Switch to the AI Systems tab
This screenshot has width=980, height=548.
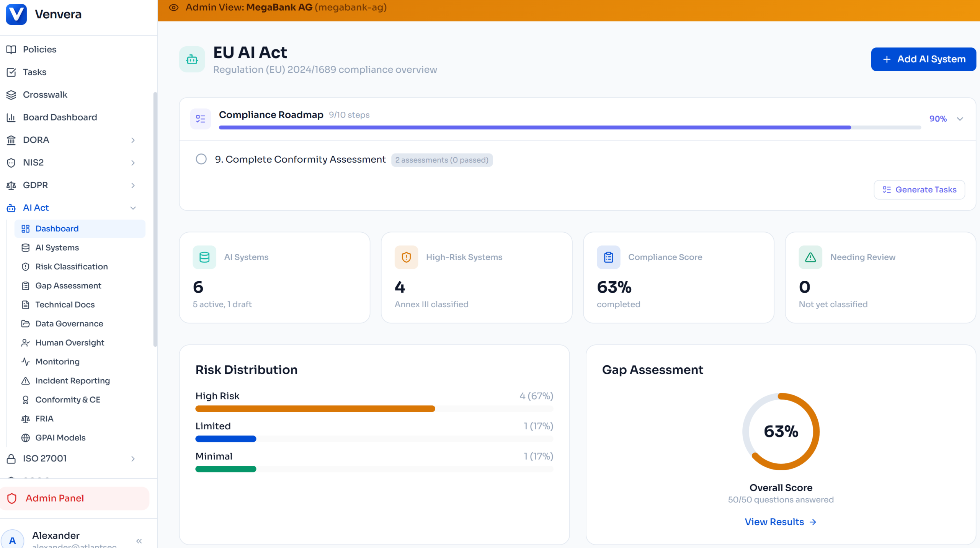click(x=56, y=247)
